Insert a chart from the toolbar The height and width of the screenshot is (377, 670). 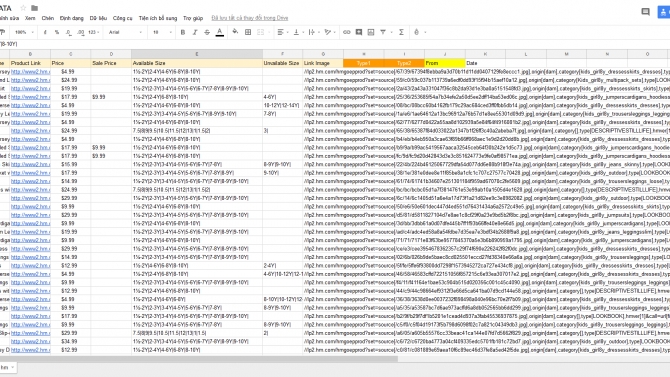click(371, 32)
